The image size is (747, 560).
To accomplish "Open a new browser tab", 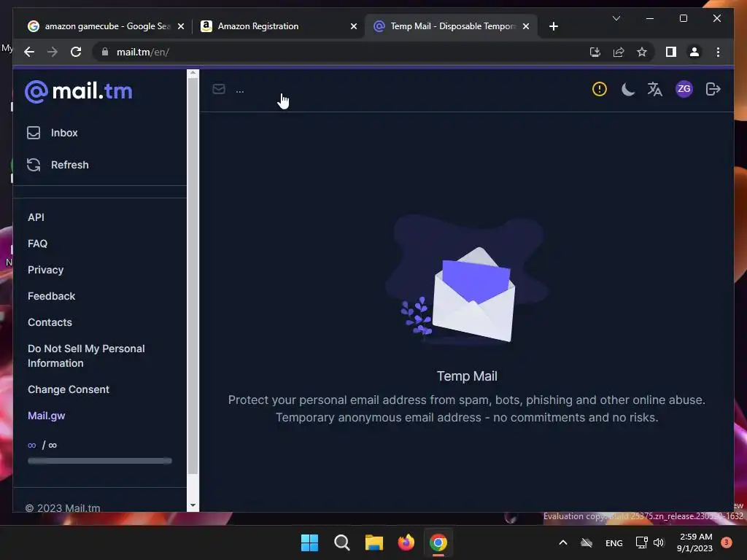I will [553, 27].
